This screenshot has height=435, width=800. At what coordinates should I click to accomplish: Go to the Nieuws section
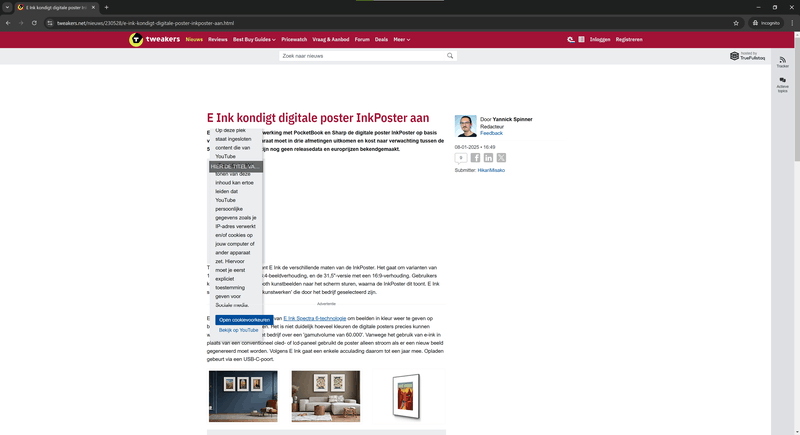(194, 39)
